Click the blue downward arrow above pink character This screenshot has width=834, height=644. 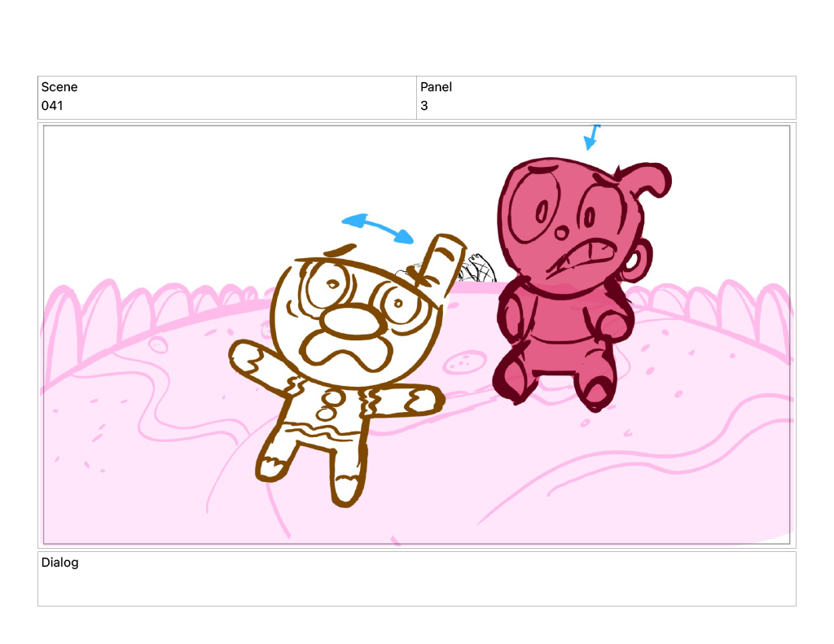pyautogui.click(x=591, y=138)
